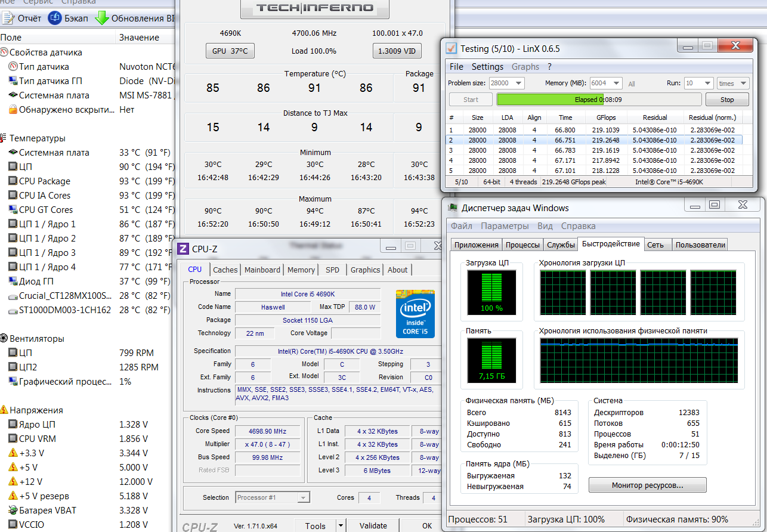Expand the Run count dropdown in LinX
Image resolution: width=767 pixels, height=532 pixels.
coord(707,83)
